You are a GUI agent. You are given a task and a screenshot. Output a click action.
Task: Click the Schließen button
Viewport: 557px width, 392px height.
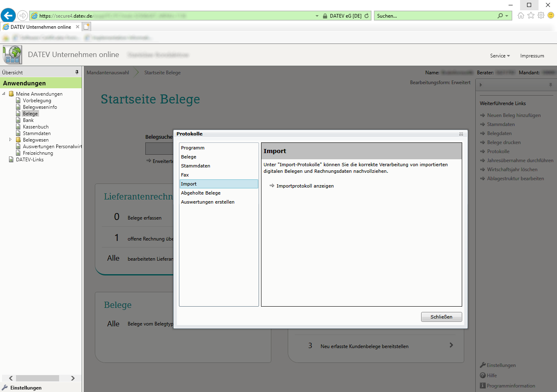(x=441, y=317)
